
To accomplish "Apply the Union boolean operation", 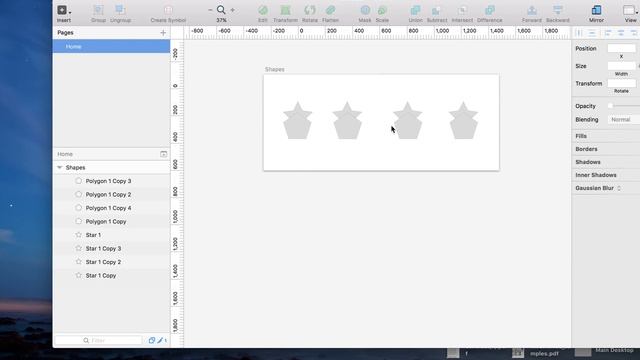I will (416, 10).
